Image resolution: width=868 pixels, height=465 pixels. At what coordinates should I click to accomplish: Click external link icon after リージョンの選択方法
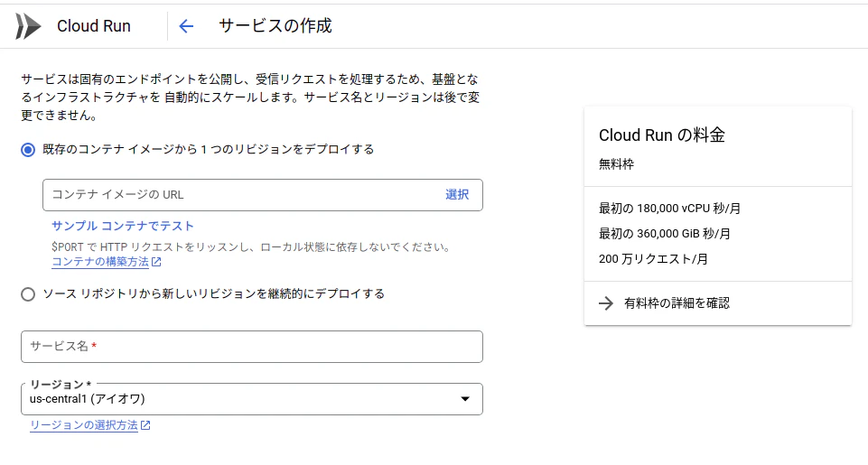(x=145, y=425)
